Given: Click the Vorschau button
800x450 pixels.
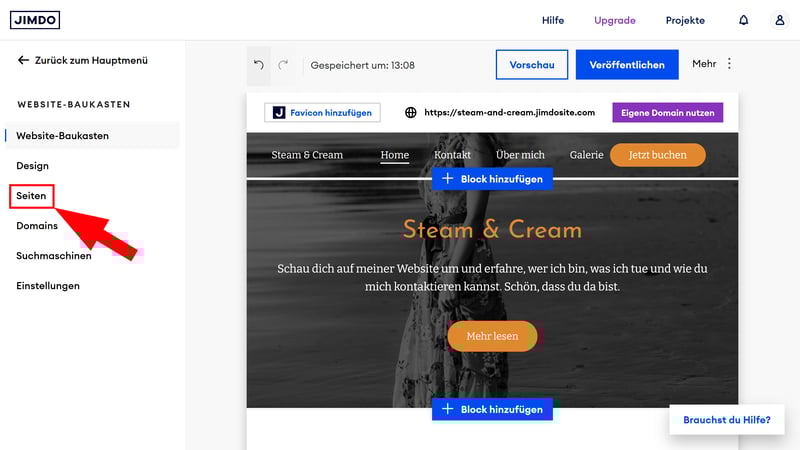Looking at the screenshot, I should pos(531,65).
